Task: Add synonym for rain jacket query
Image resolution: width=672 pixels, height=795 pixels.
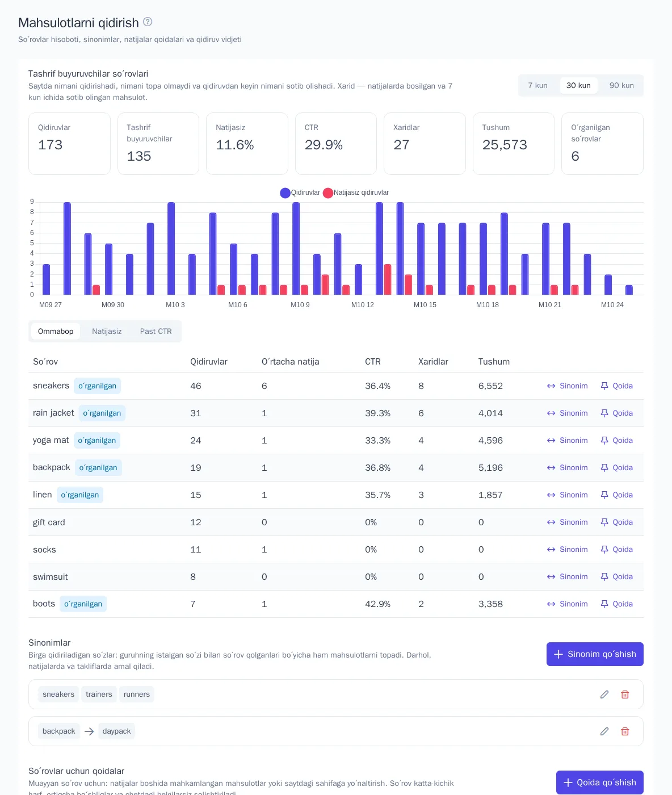Action: click(x=568, y=413)
